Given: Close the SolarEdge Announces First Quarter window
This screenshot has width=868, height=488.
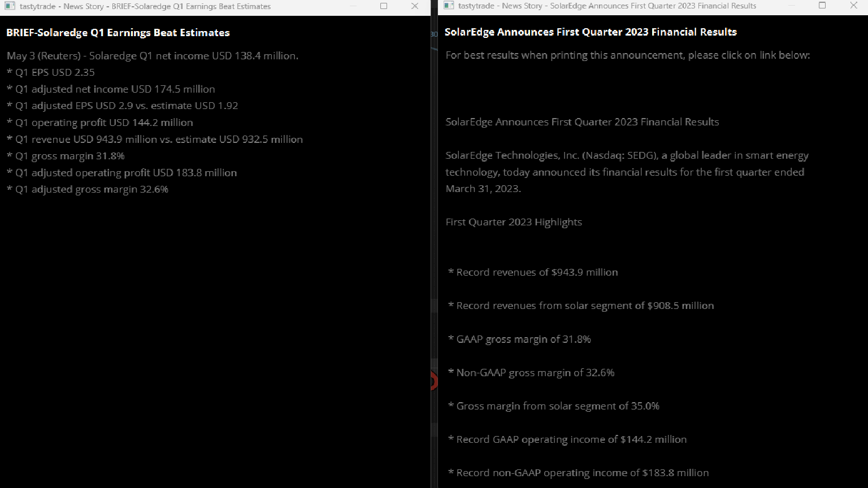Looking at the screenshot, I should click(x=854, y=6).
